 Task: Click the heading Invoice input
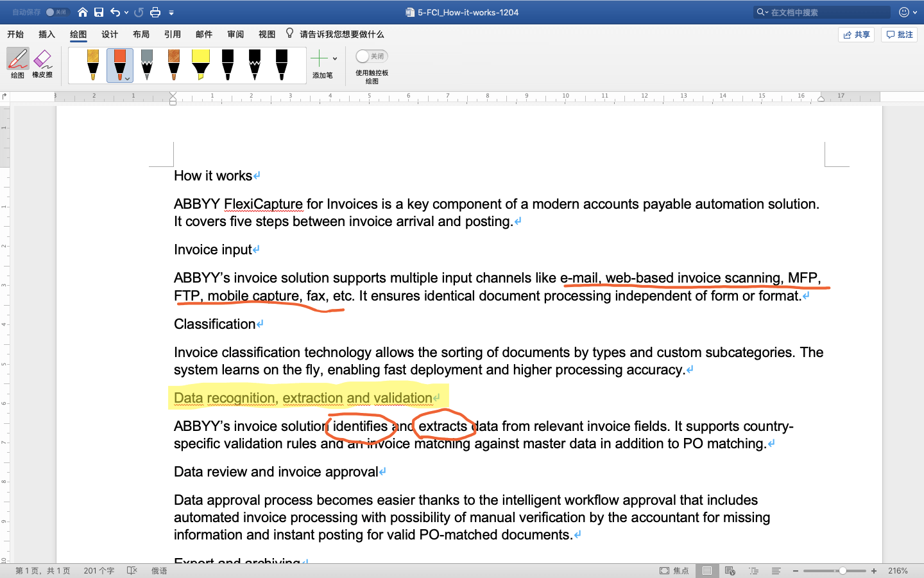[x=213, y=250]
